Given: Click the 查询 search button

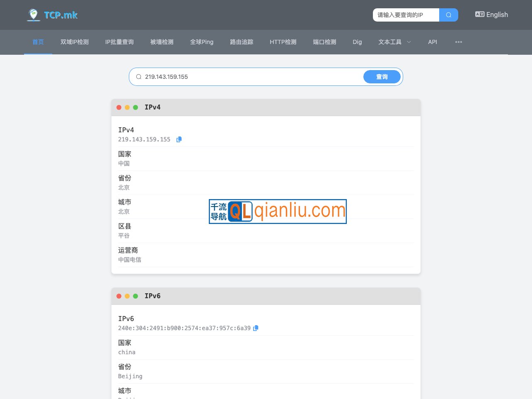Looking at the screenshot, I should click(x=382, y=77).
